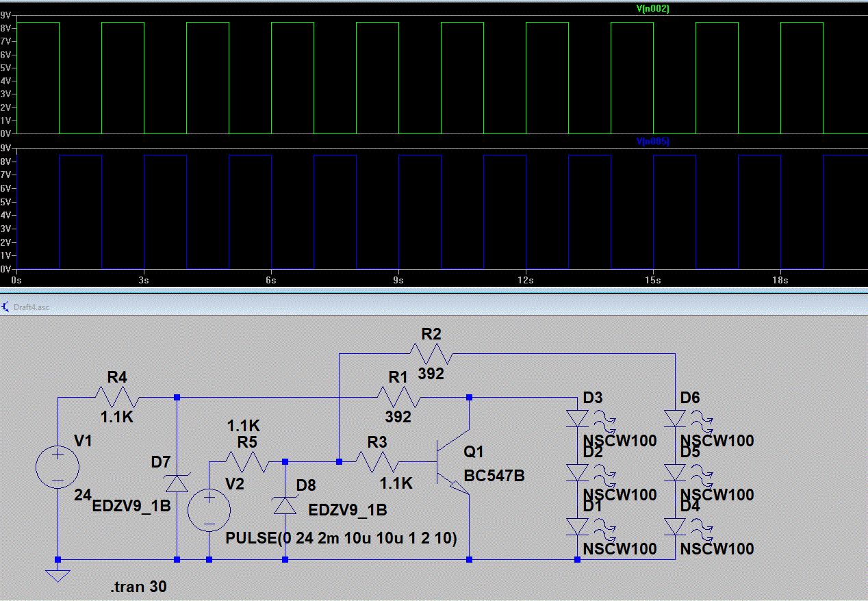This screenshot has height=601, width=868.
Task: Click the BC547B transistor model label
Action: 494,476
